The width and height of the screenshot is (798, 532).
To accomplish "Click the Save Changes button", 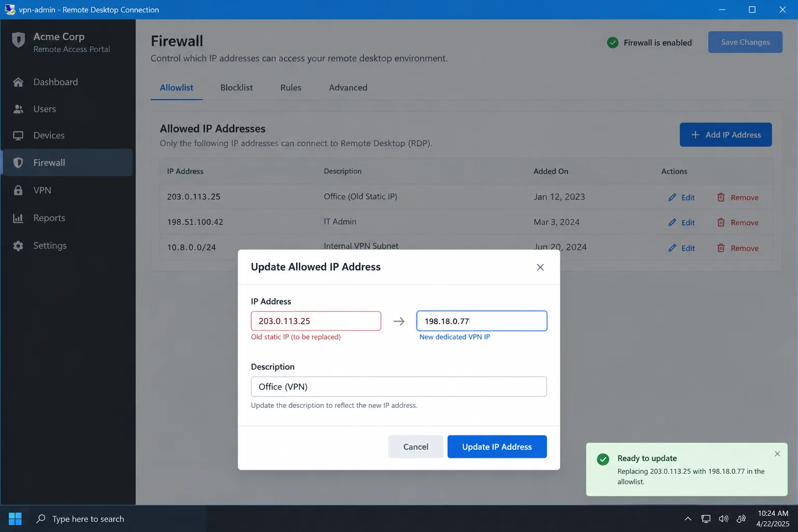I will coord(745,42).
